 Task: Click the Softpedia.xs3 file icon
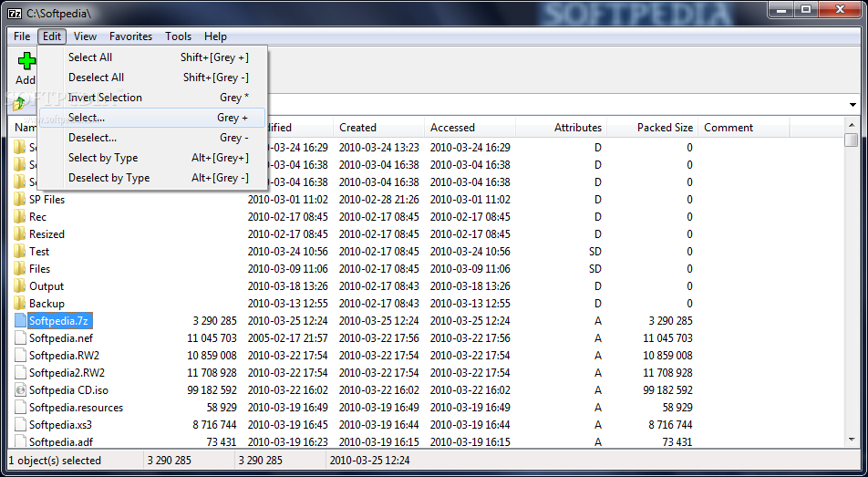[20, 424]
